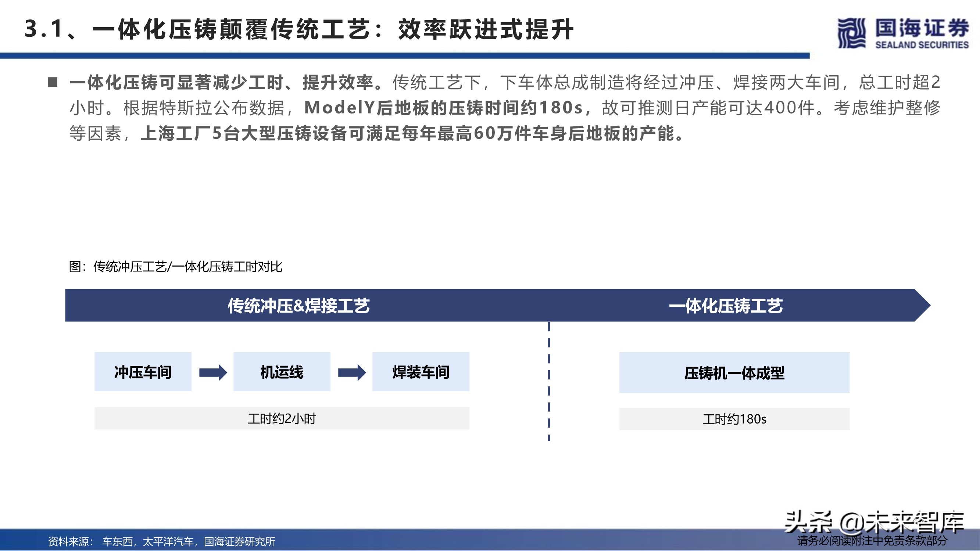Select the 焊装车间 process box
The width and height of the screenshot is (980, 551).
pyautogui.click(x=421, y=372)
